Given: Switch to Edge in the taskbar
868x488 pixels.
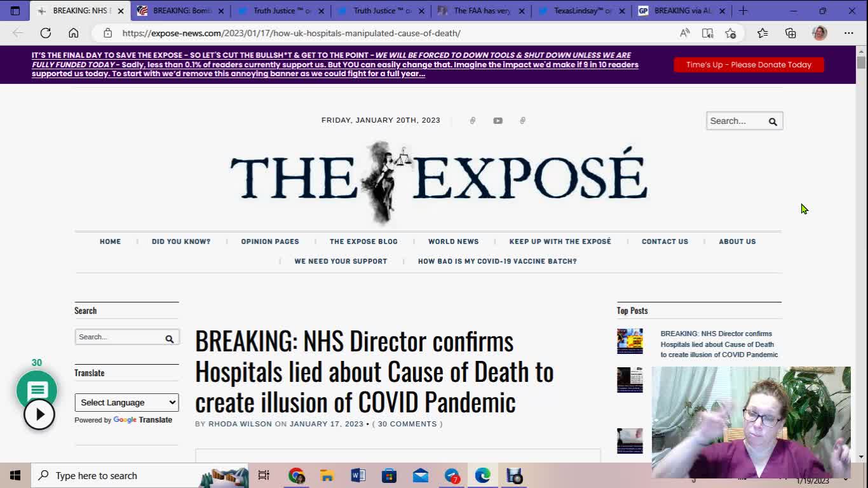Looking at the screenshot, I should [483, 475].
